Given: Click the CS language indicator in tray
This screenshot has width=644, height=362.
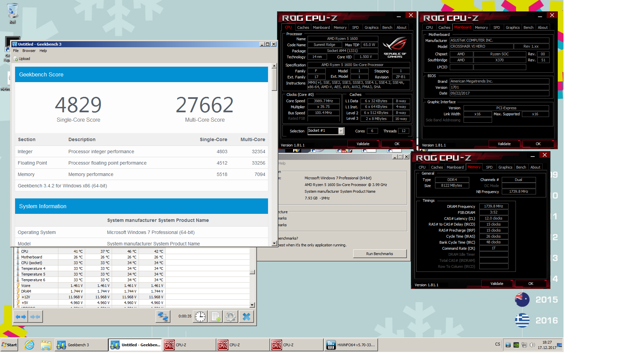Looking at the screenshot, I should pyautogui.click(x=497, y=344).
